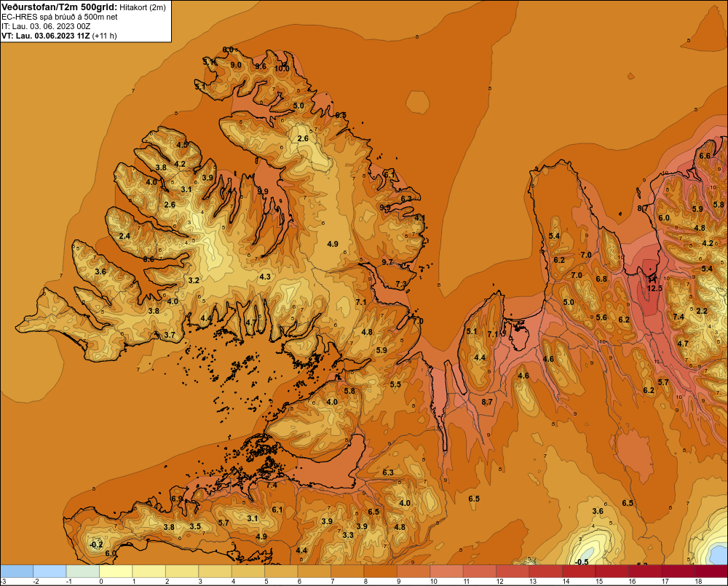Click the -0.5 temperature value near the glacier
The height and width of the screenshot is (586, 728).
click(x=581, y=562)
